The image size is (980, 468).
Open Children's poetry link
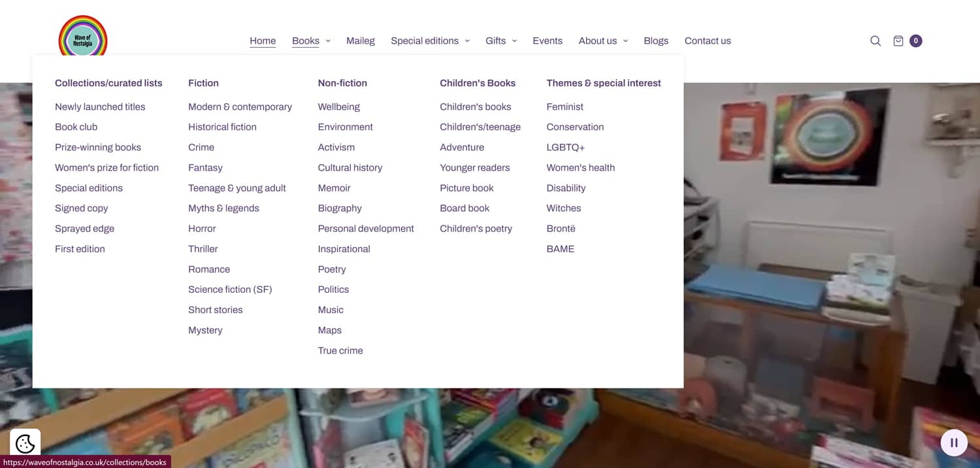pos(476,228)
